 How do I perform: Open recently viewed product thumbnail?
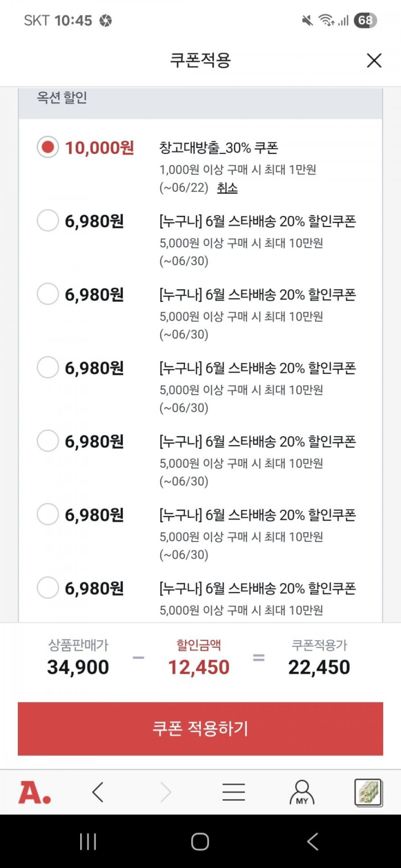tap(368, 792)
